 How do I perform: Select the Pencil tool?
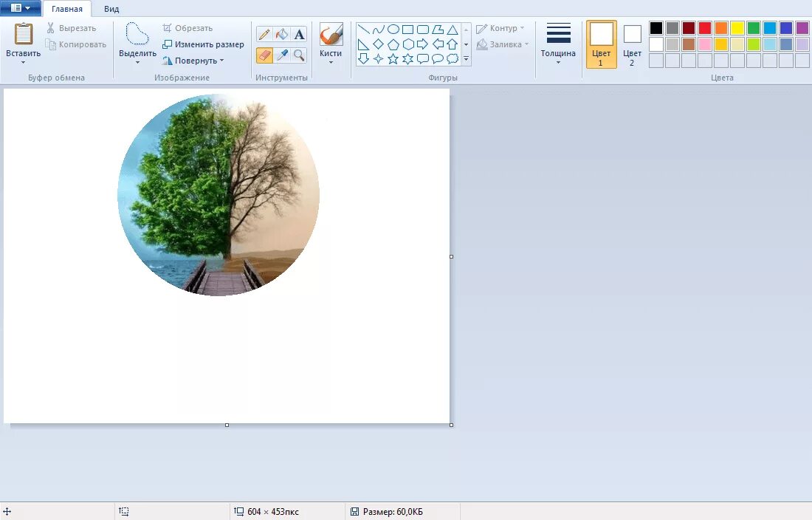click(264, 35)
